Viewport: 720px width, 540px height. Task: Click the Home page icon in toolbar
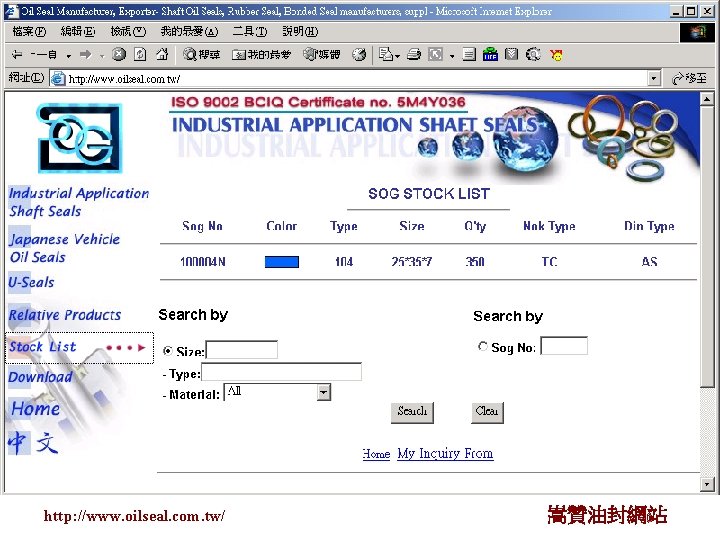[162, 55]
